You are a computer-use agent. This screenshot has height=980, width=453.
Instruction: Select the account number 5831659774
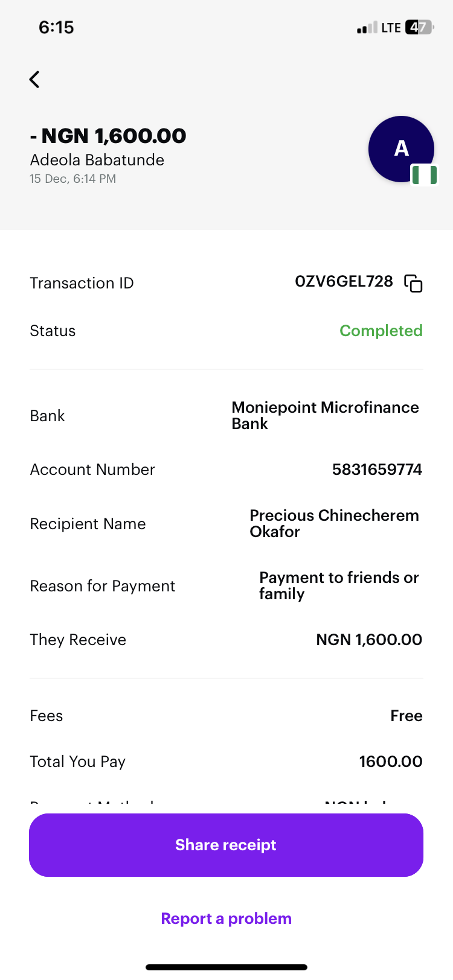coord(377,469)
